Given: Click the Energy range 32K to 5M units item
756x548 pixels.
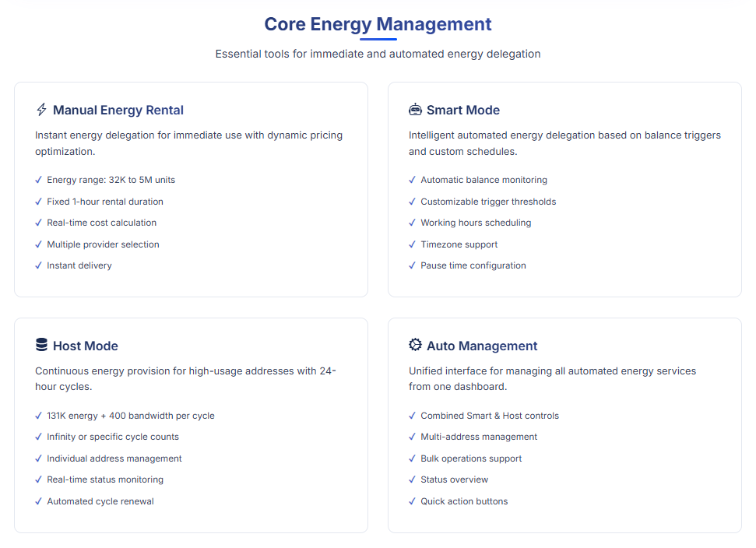Looking at the screenshot, I should tap(111, 180).
